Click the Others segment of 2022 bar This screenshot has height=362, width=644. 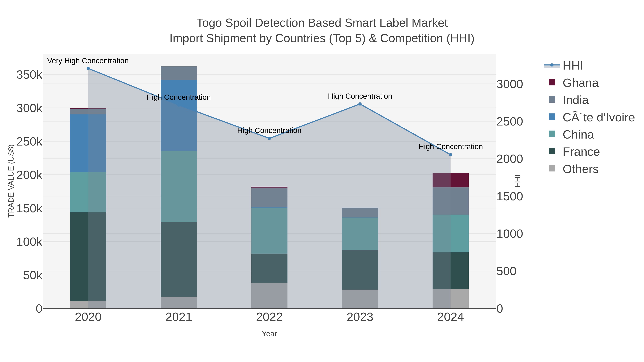269,295
